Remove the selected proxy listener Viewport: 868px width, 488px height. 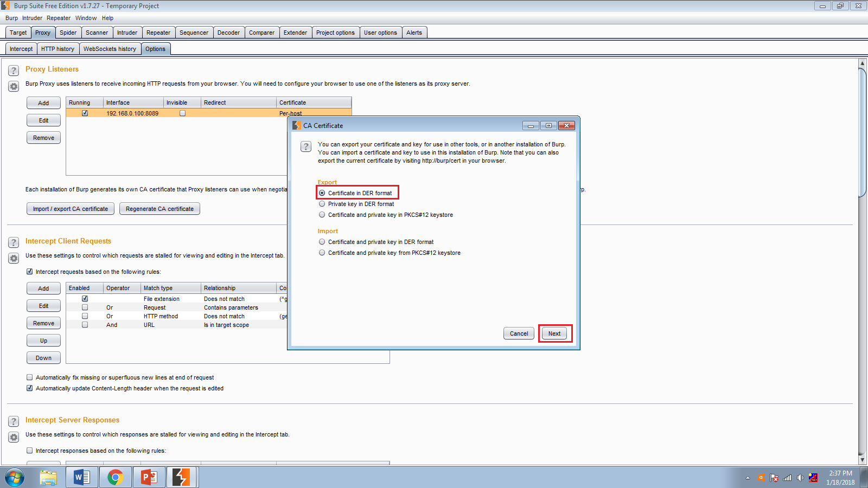[43, 138]
